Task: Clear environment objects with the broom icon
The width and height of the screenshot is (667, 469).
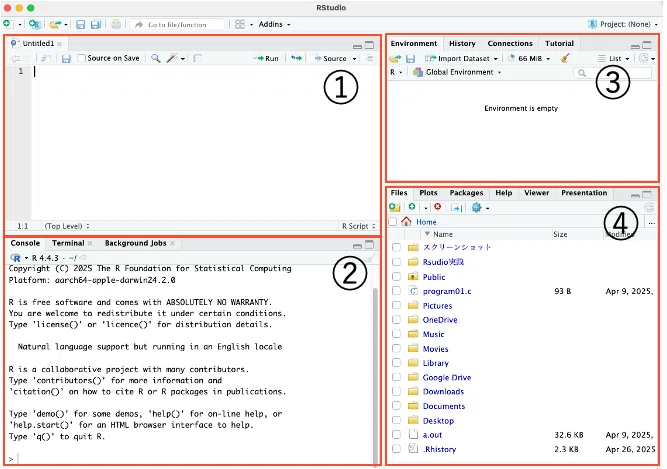Action: tap(565, 58)
